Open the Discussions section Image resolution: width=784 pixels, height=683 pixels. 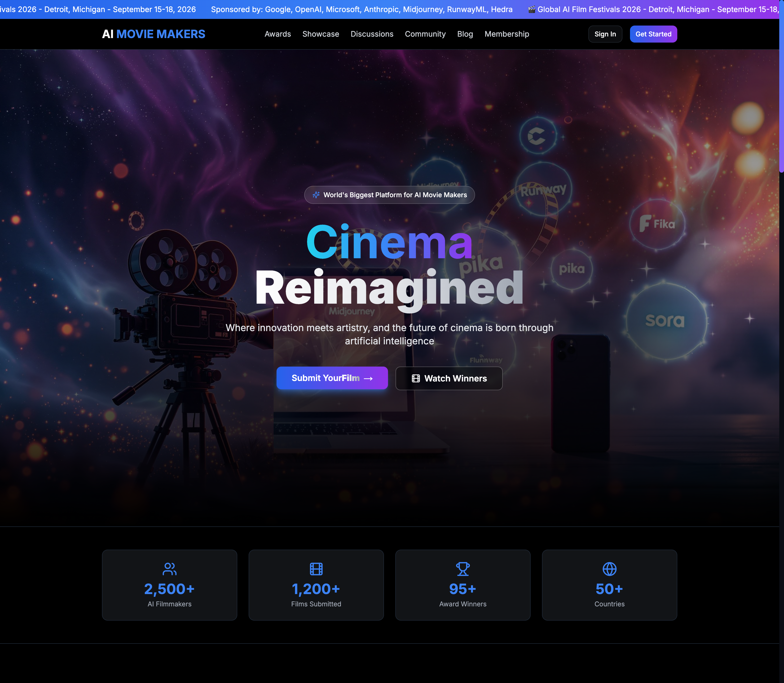(372, 34)
